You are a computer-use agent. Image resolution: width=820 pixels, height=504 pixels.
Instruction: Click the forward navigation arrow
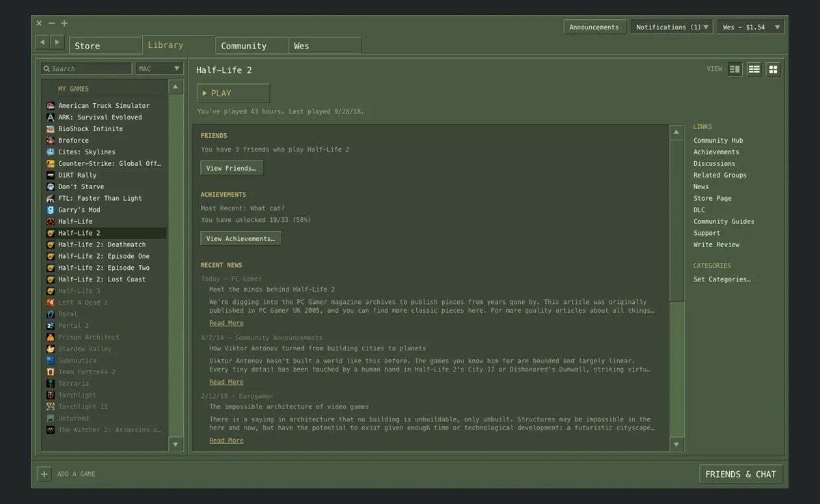pyautogui.click(x=57, y=42)
